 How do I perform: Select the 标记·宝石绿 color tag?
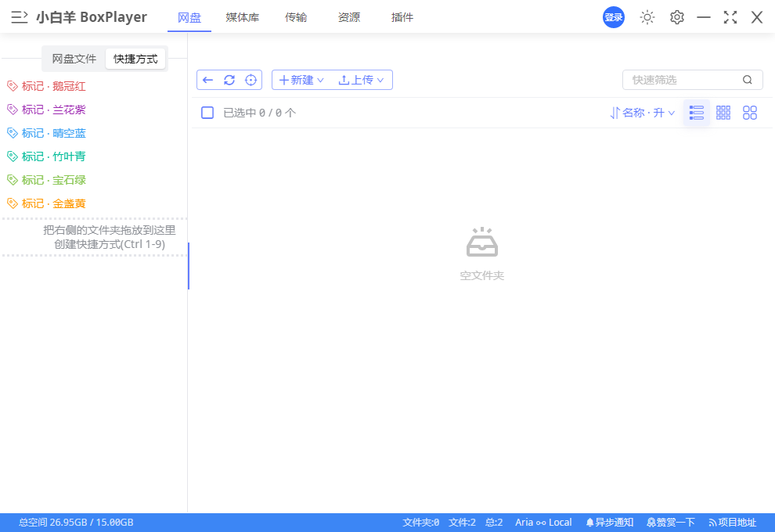47,179
